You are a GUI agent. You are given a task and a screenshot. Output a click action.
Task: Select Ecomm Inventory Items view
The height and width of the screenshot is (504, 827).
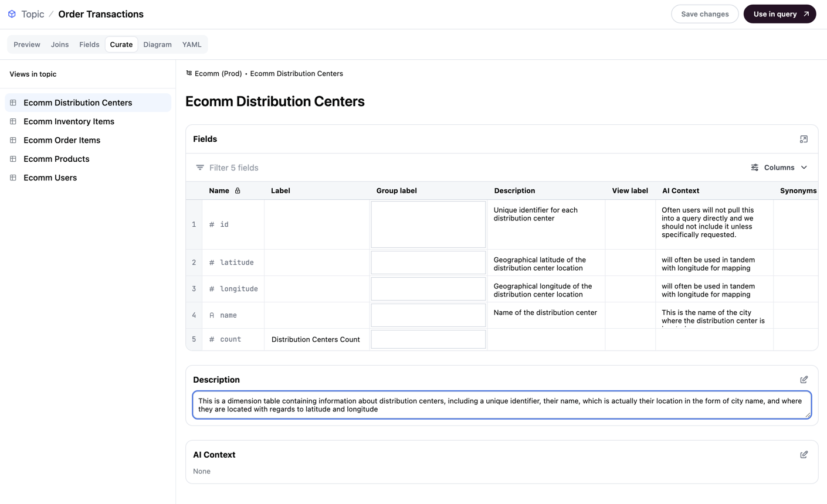pyautogui.click(x=88, y=121)
